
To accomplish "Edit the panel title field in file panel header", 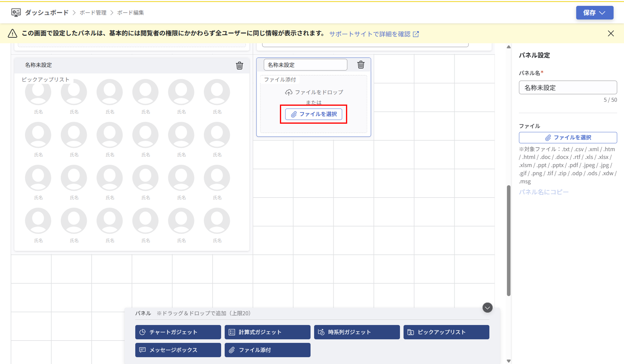I will (x=305, y=65).
